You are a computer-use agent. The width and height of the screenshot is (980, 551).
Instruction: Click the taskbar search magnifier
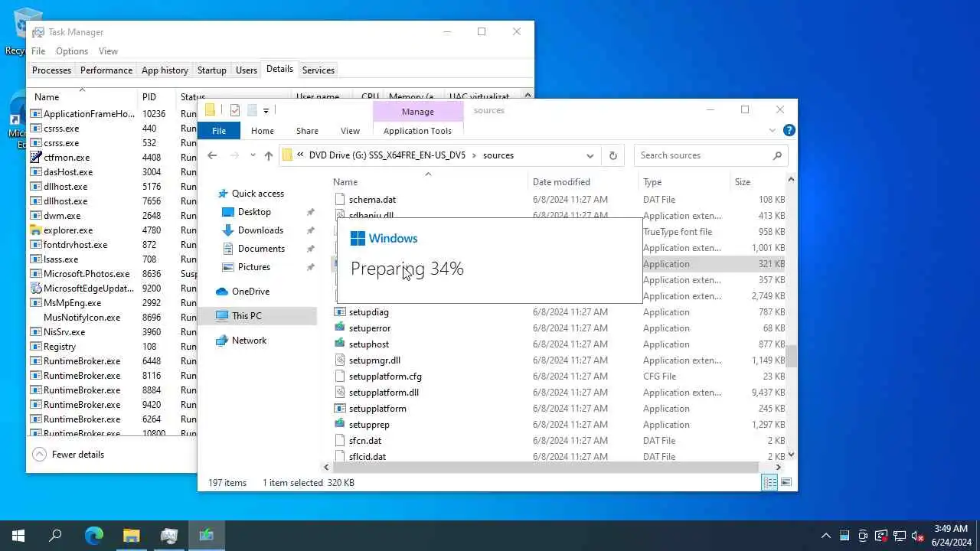point(55,536)
